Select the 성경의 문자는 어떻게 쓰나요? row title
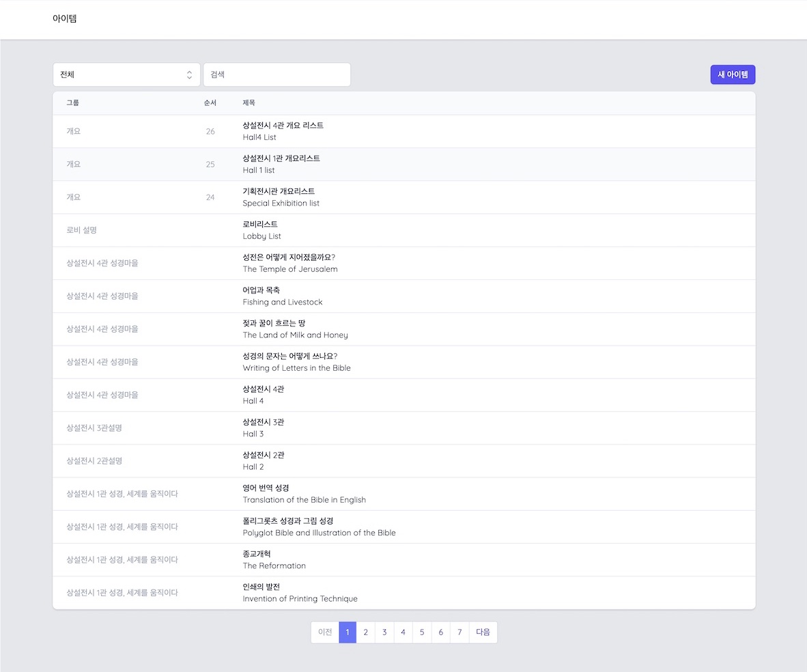The image size is (807, 672). pyautogui.click(x=289, y=356)
